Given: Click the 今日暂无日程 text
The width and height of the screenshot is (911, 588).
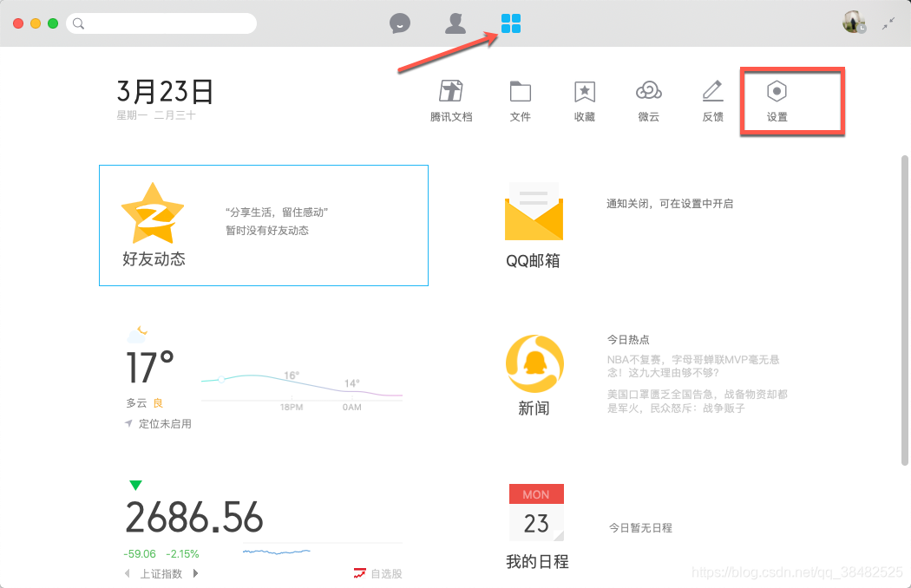Looking at the screenshot, I should point(640,527).
